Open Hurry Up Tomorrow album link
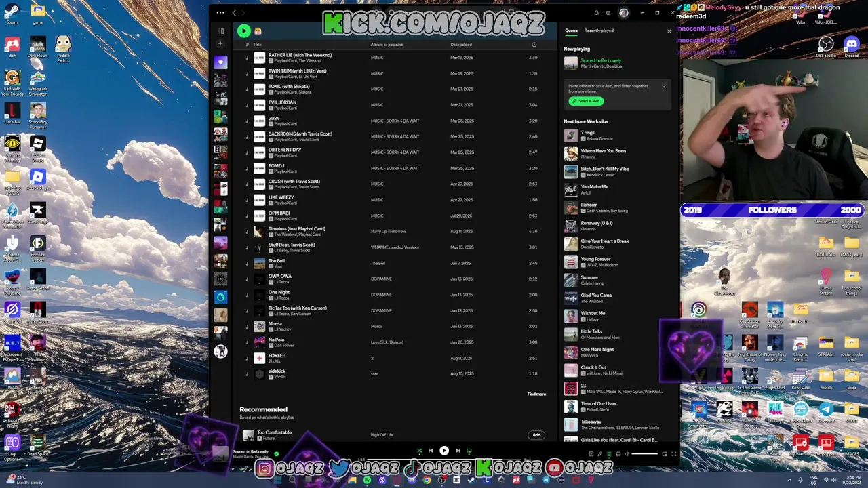 [x=388, y=231]
